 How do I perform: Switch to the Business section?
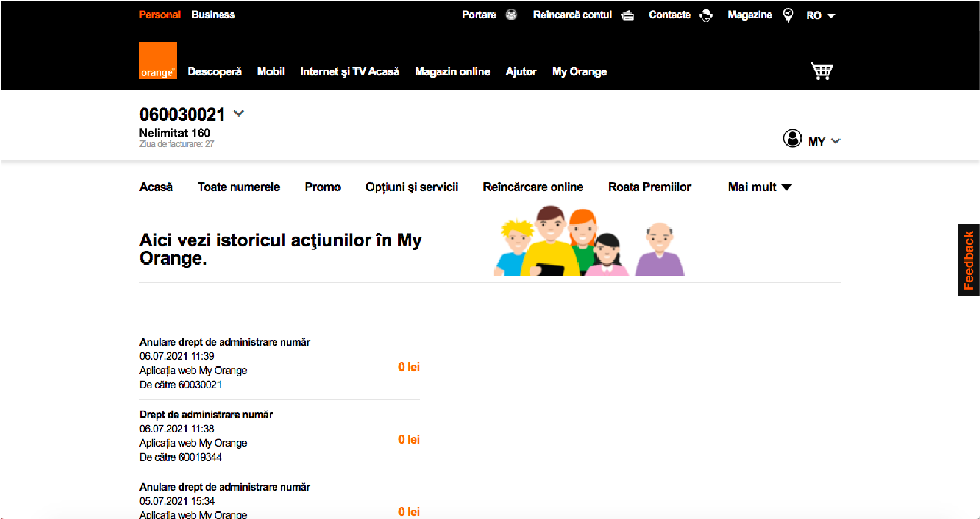213,15
